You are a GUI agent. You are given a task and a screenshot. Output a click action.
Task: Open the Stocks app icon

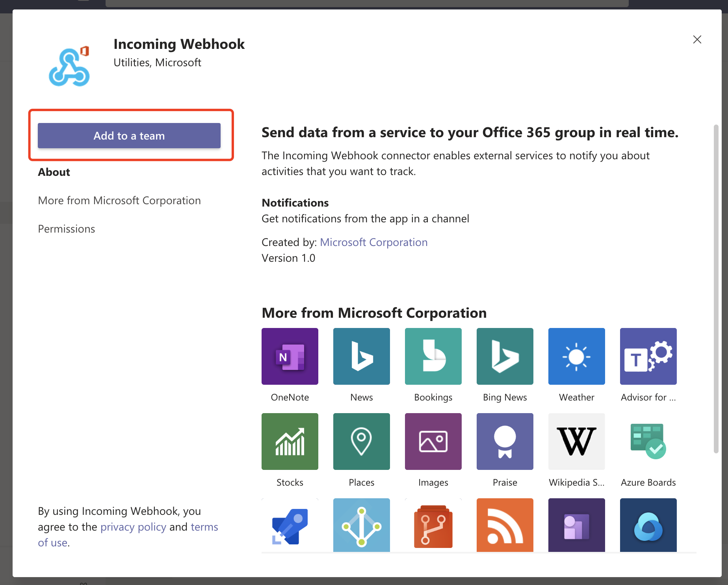pyautogui.click(x=290, y=442)
